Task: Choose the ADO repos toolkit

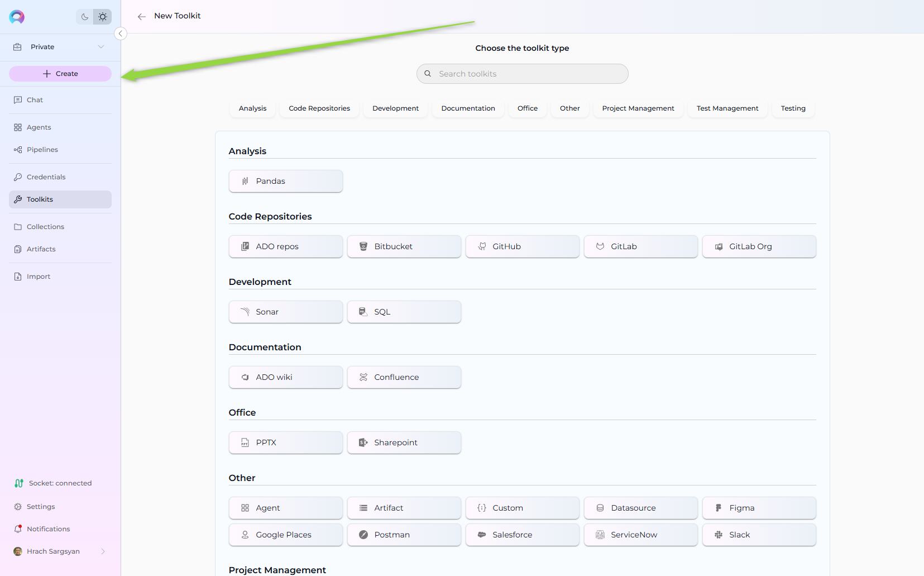Action: point(286,246)
